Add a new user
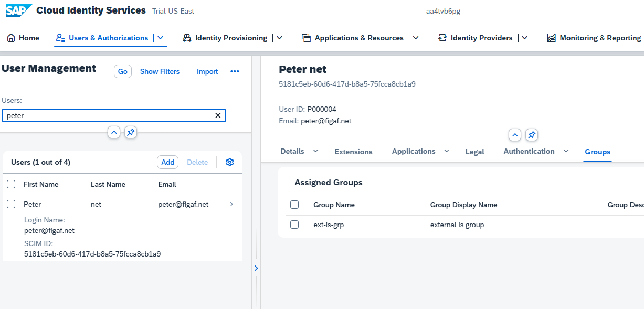Viewport: 644px width, 309px height. click(x=168, y=162)
